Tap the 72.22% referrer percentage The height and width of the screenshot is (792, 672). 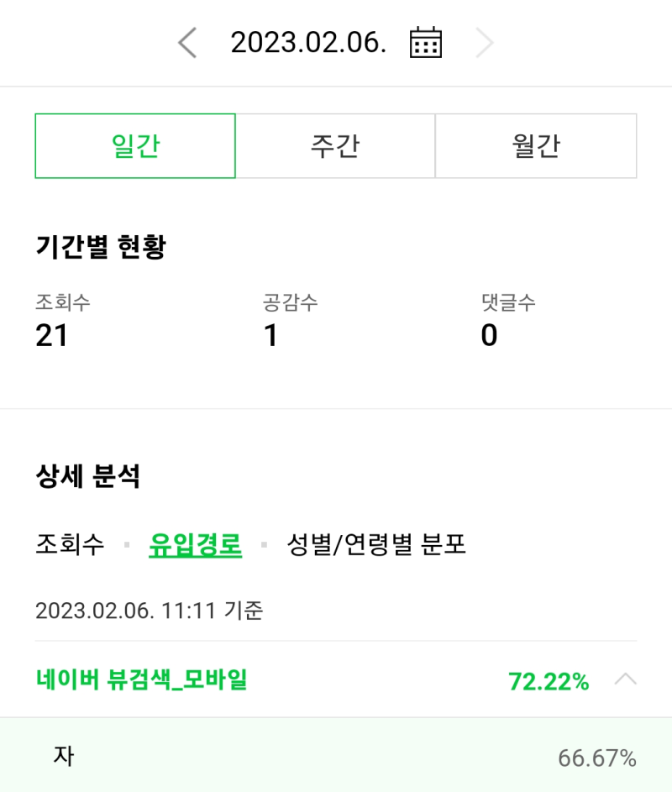(x=549, y=681)
